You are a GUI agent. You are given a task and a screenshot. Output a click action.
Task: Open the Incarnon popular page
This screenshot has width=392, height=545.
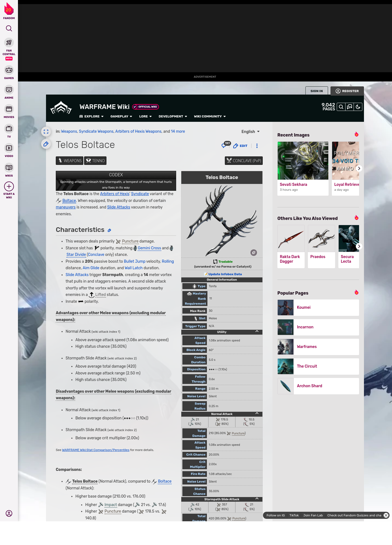(318, 327)
